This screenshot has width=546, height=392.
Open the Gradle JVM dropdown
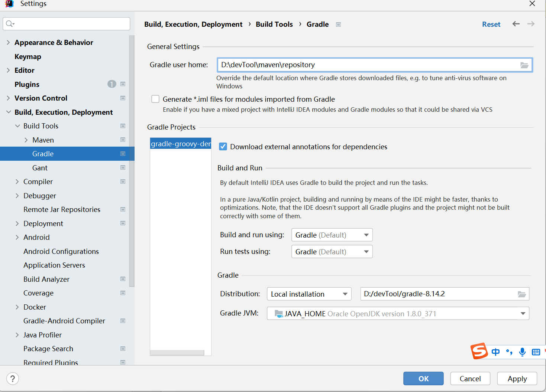(398, 313)
